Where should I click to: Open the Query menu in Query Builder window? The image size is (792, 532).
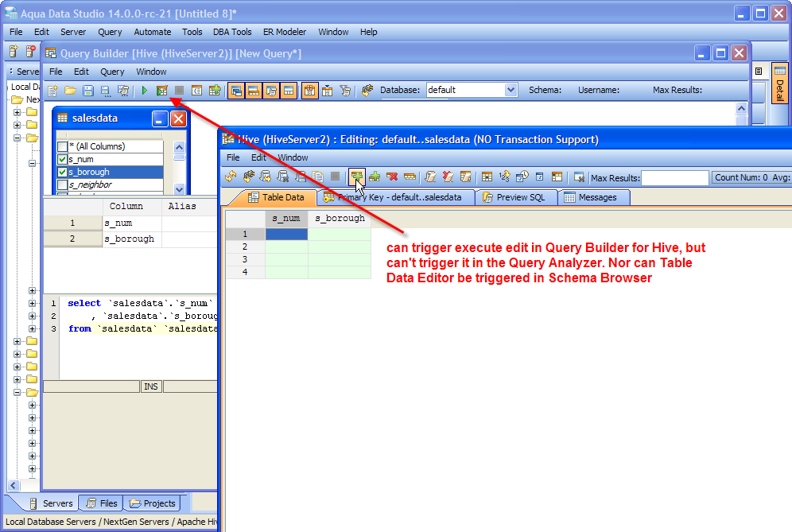[x=112, y=72]
